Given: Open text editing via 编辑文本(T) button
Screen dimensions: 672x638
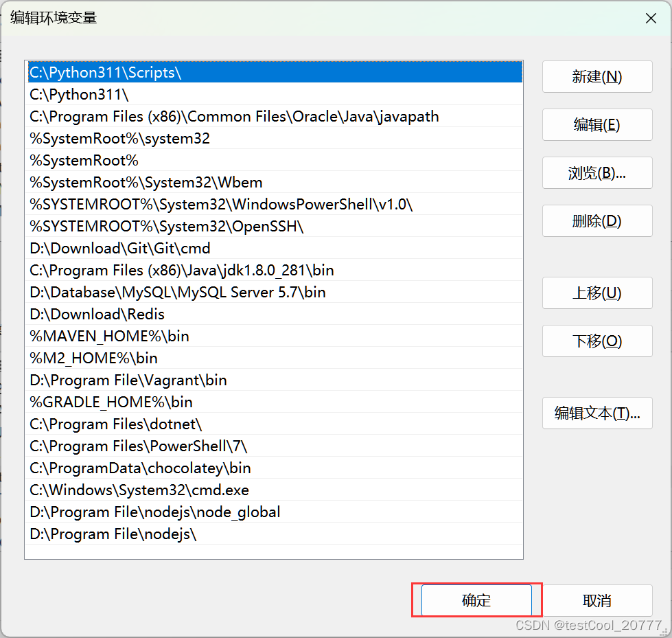Looking at the screenshot, I should pyautogui.click(x=596, y=413).
